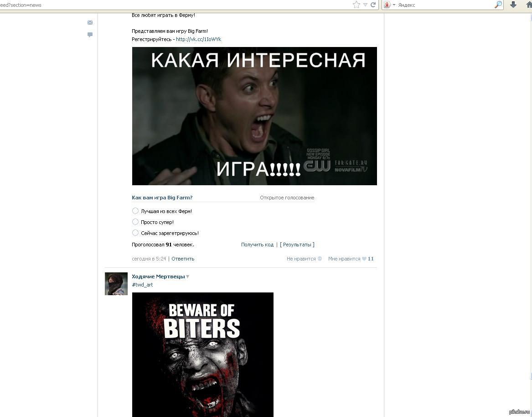
Task: Bookmark this page with the star icon
Action: click(356, 5)
